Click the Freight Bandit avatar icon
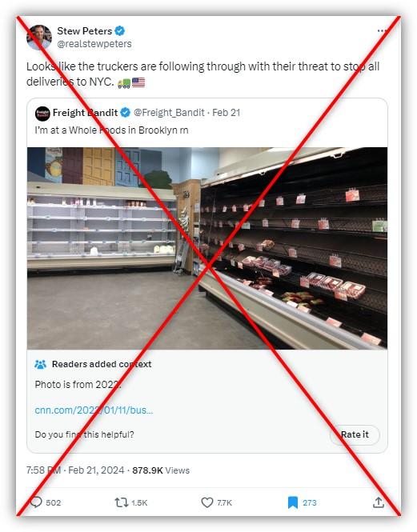 click(42, 114)
